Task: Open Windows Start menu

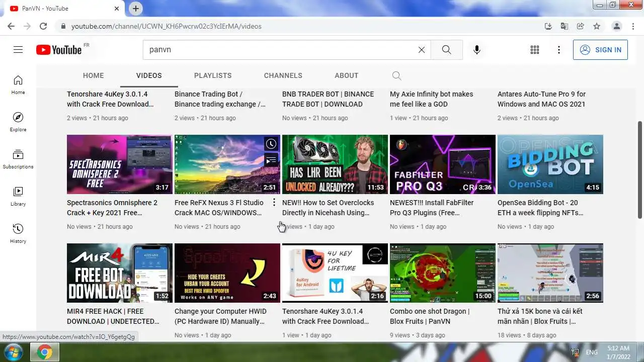Action: click(13, 352)
